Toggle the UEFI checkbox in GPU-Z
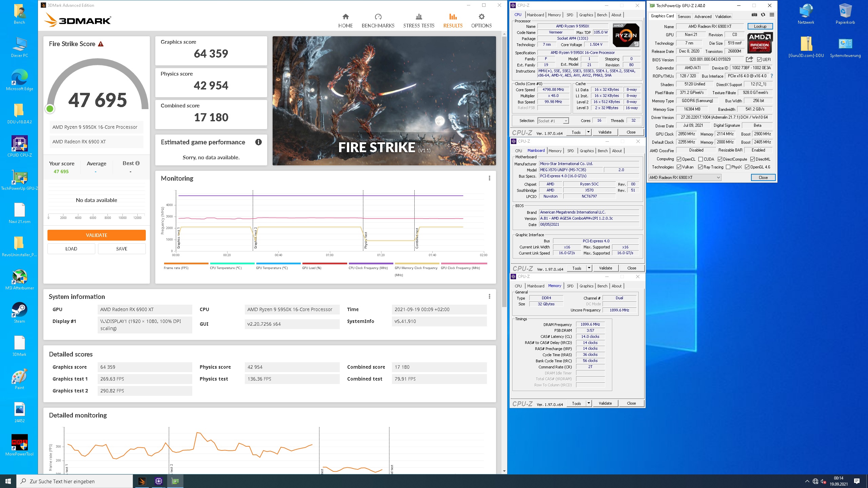The height and width of the screenshot is (488, 868). [759, 60]
